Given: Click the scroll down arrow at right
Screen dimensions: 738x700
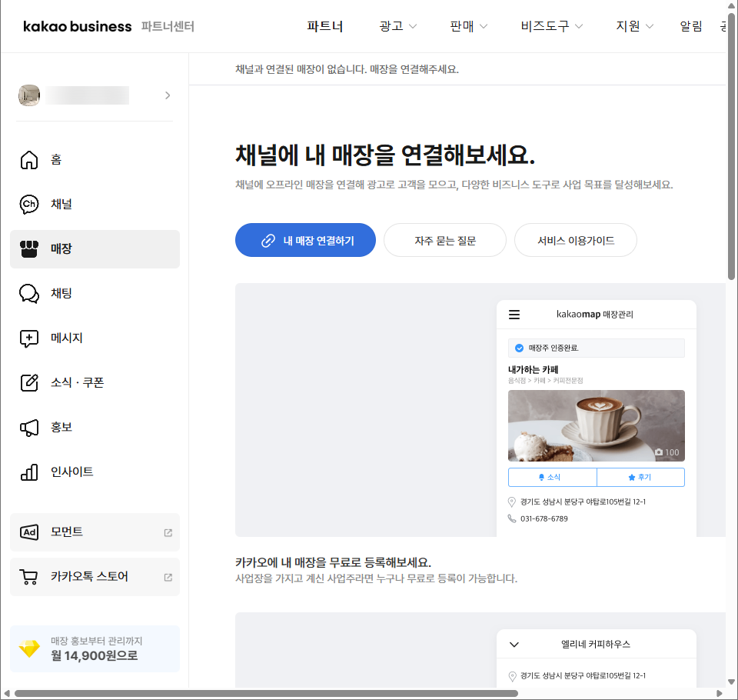Looking at the screenshot, I should [731, 682].
